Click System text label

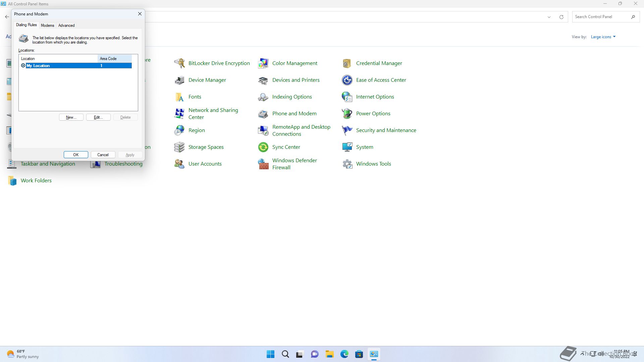(365, 147)
